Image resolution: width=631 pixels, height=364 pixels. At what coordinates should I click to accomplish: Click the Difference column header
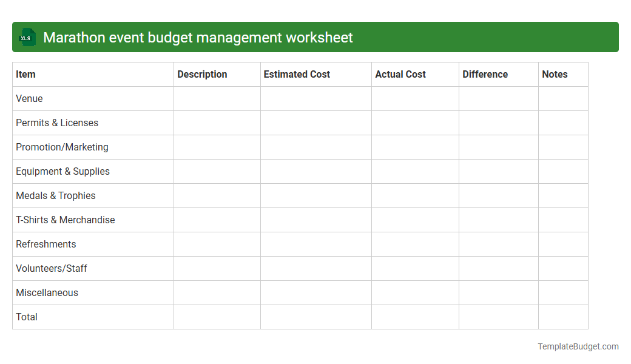[485, 74]
